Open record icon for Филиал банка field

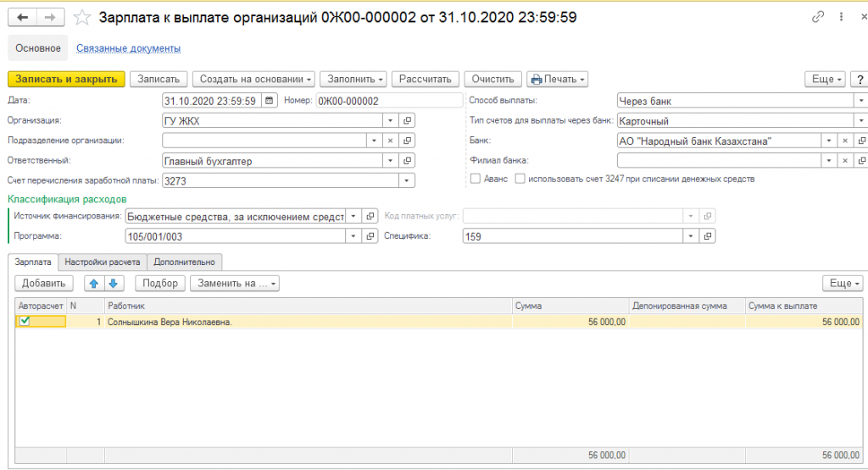(861, 160)
